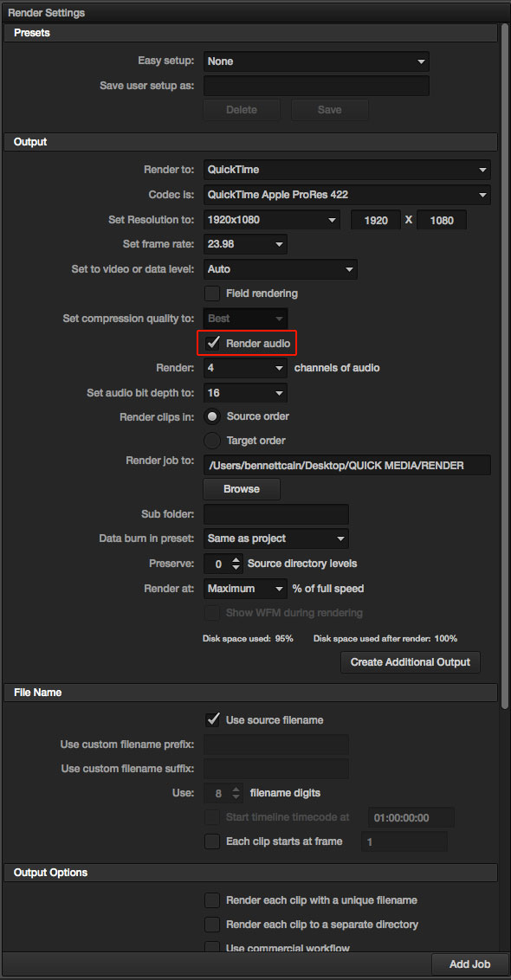Select the Source order radio button

213,416
